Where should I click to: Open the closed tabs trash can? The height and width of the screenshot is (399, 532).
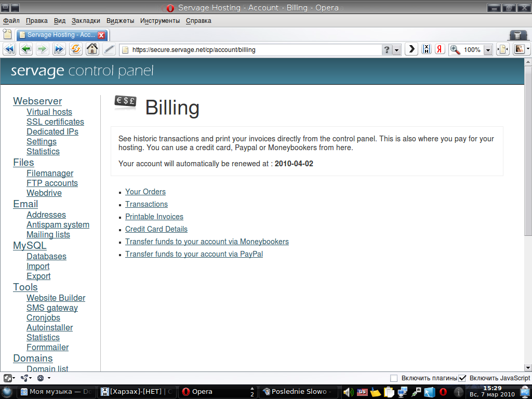click(518, 35)
